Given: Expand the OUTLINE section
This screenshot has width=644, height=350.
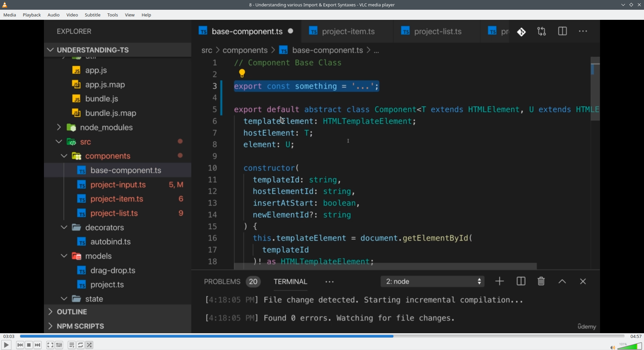Looking at the screenshot, I should 118,312.
